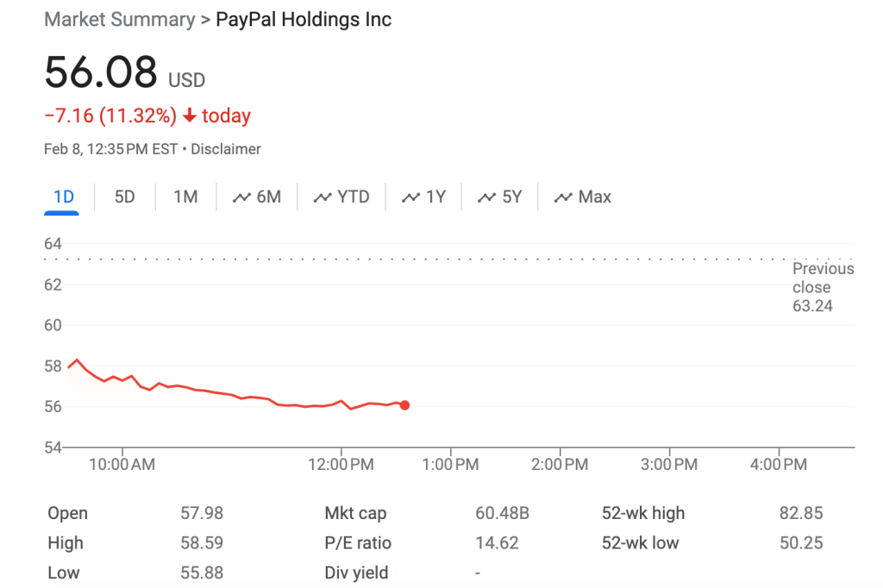The image size is (883, 588).
Task: Click the Open price 57.98 value
Action: coord(202,513)
